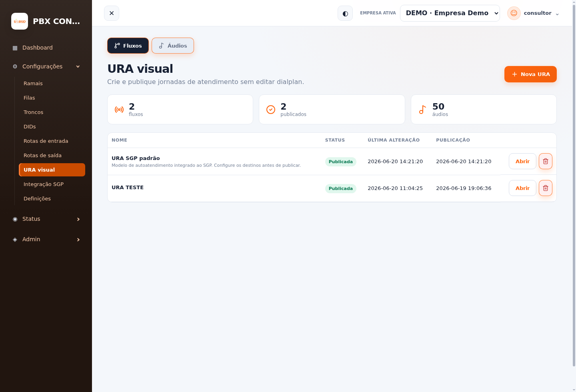Click Publicada badge of URA TESTE
Image resolution: width=576 pixels, height=392 pixels.
(x=341, y=188)
